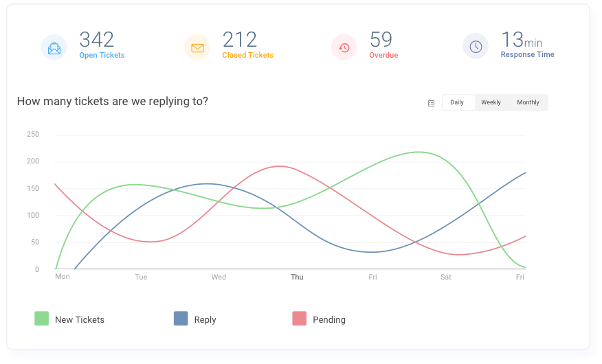Click the Overdue history clock icon
The image size is (602, 364).
(344, 48)
